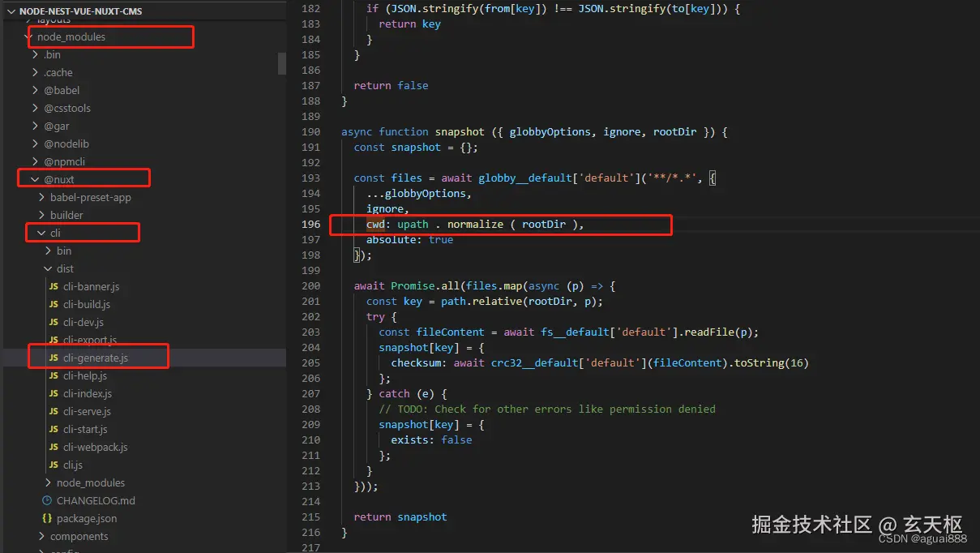Viewport: 980px width, 553px height.
Task: Click 'ignore,' on line 195
Action: click(388, 209)
